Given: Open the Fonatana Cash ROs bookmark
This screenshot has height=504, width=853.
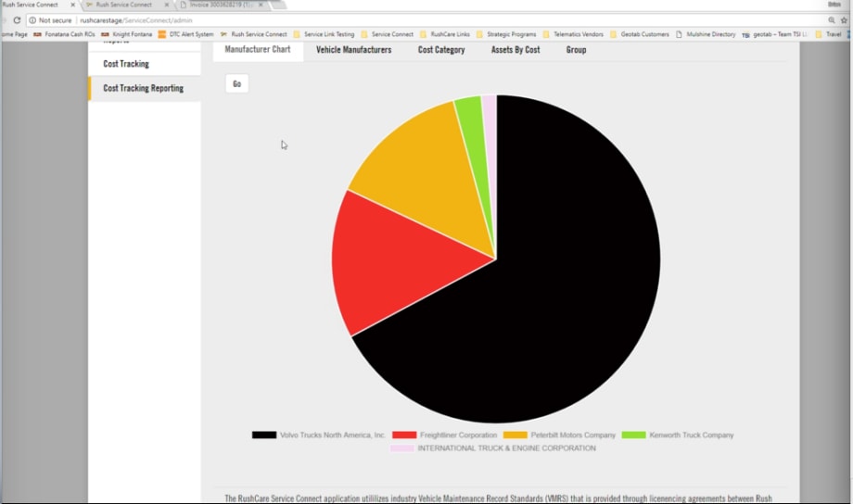Looking at the screenshot, I should (64, 34).
